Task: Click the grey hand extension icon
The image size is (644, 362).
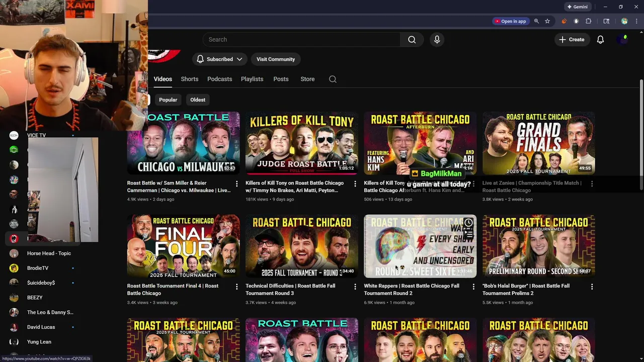Action: pyautogui.click(x=576, y=21)
